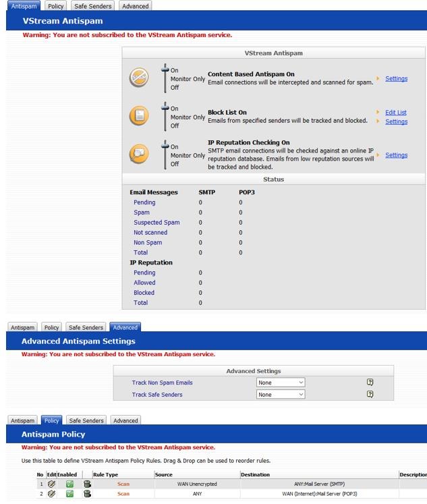
Task: Open help for Track Safe Senders
Action: (x=370, y=394)
